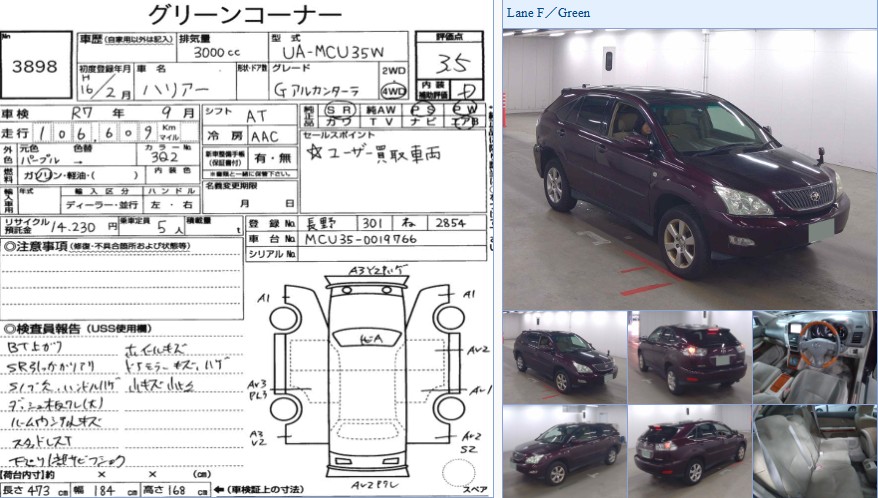Click the plate class number '301'
This screenshot has height=498, width=878.
tap(372, 224)
